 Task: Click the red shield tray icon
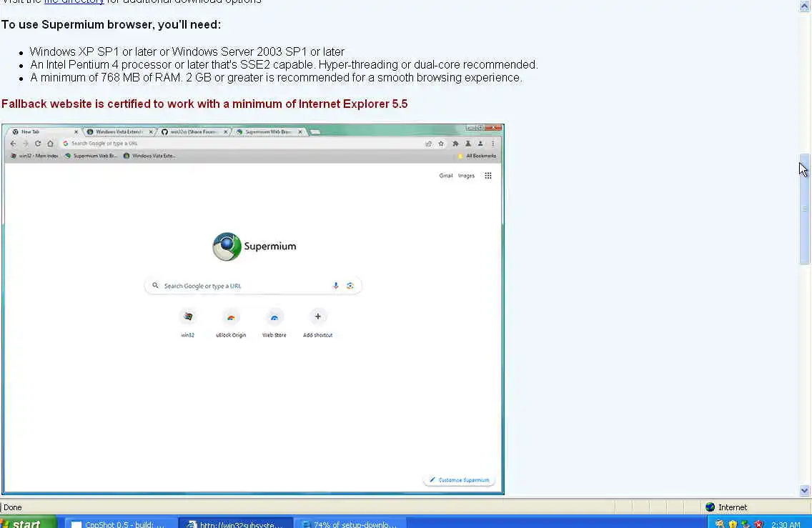coord(758,524)
